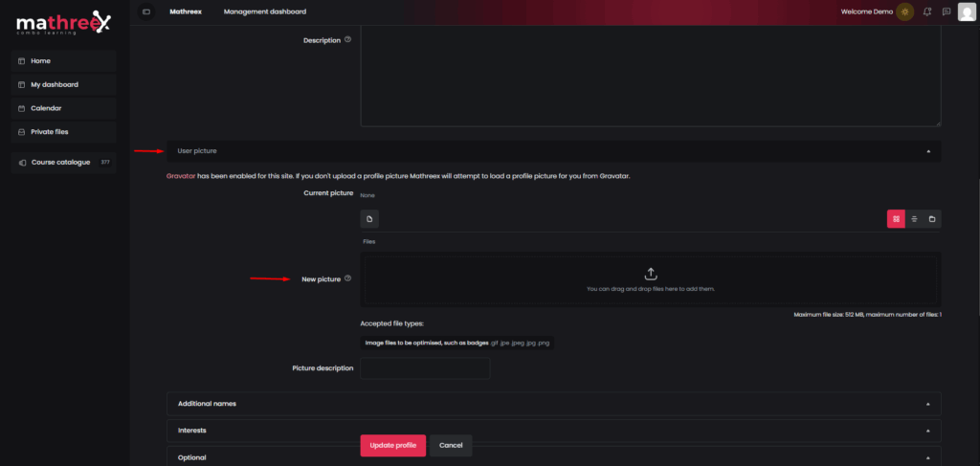Click the New picture help icon
The height and width of the screenshot is (466, 980).
pyautogui.click(x=348, y=278)
